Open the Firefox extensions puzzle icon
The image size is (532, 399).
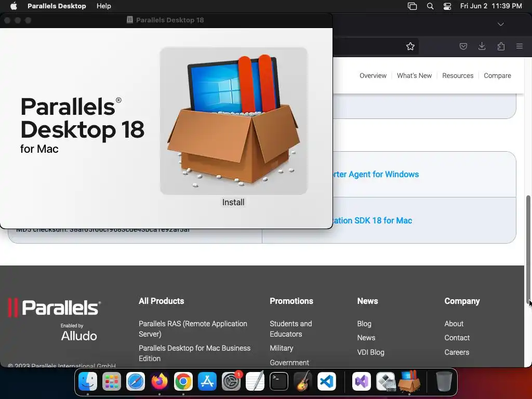pos(501,46)
